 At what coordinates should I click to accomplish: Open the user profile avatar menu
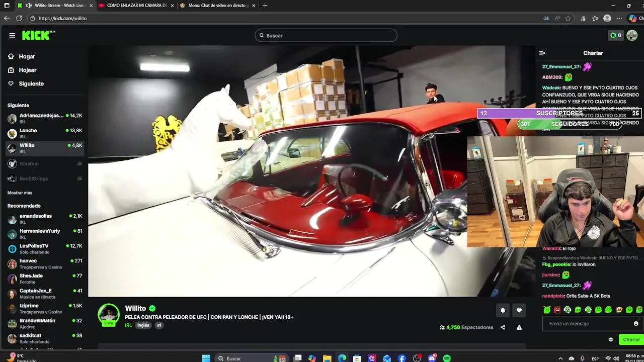tap(632, 35)
